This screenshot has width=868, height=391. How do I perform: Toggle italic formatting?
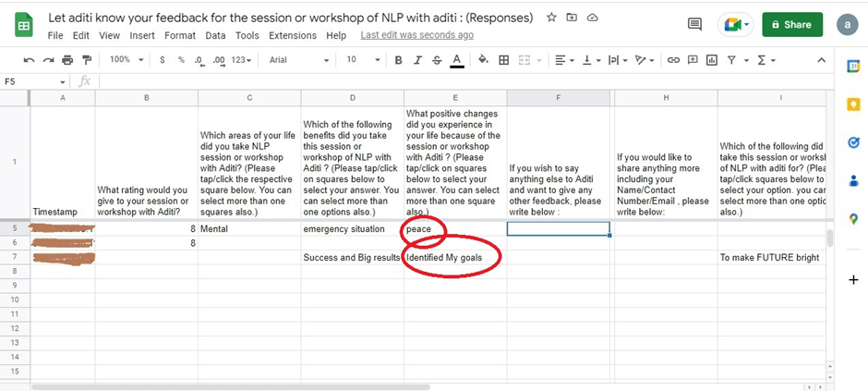click(417, 60)
